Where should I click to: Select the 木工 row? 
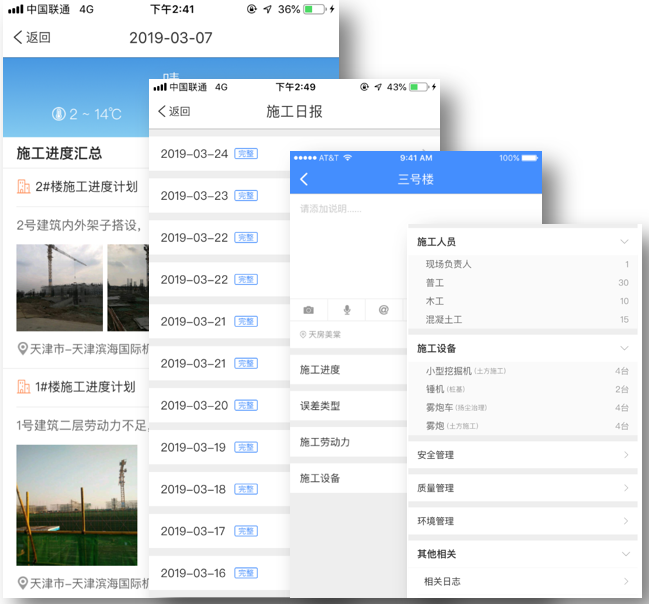[523, 301]
